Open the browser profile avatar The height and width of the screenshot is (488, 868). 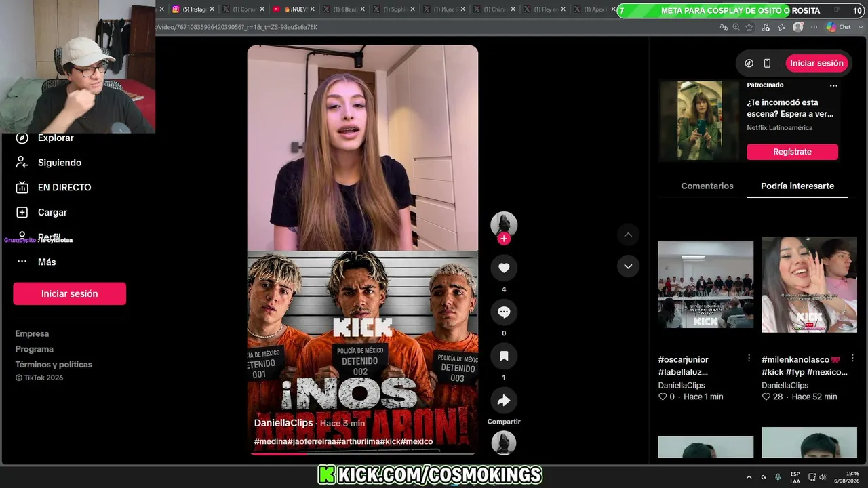798,27
